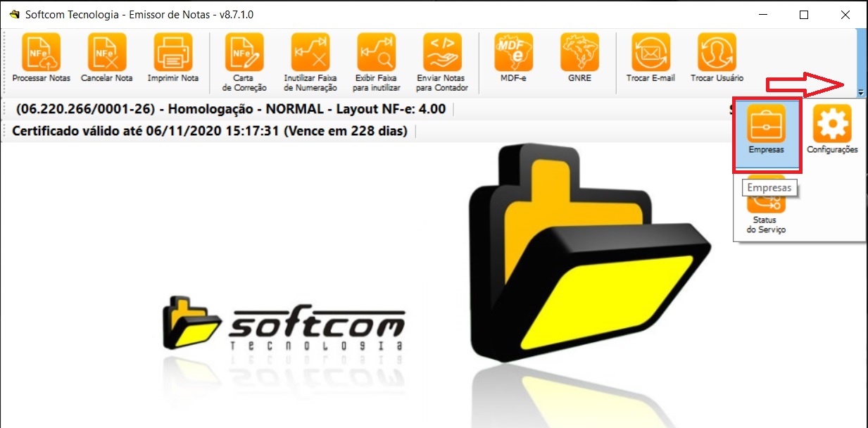
Task: Open Carta de Correção tool
Action: (244, 52)
